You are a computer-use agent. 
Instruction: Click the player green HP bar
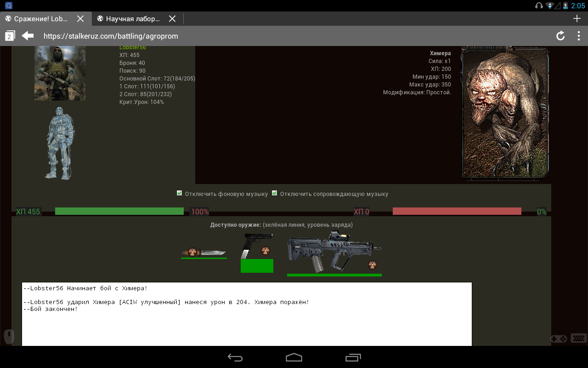pos(119,211)
